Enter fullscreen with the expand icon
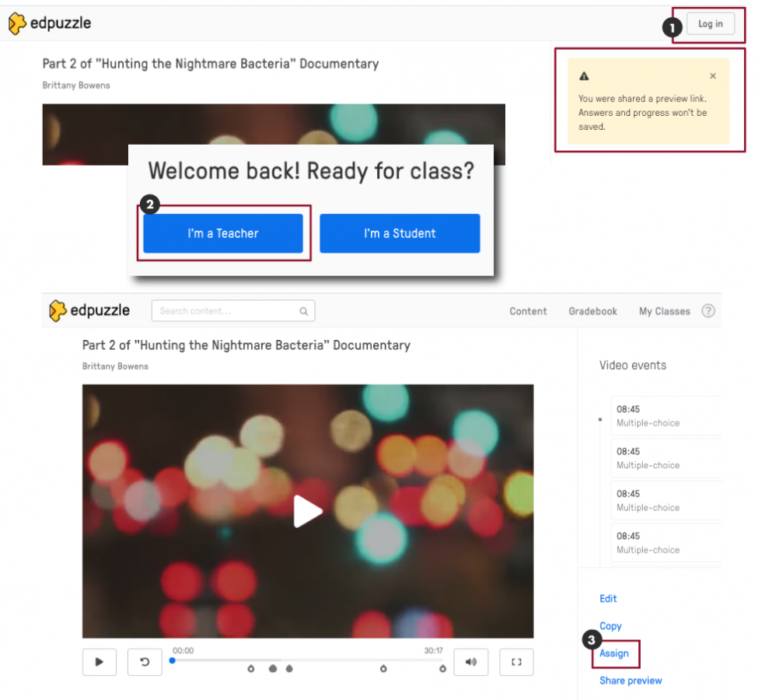 click(516, 662)
